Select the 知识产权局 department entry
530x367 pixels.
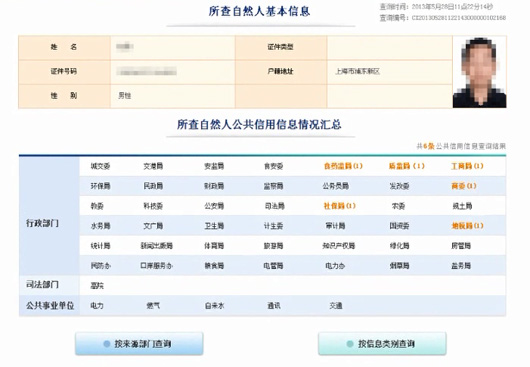(338, 246)
